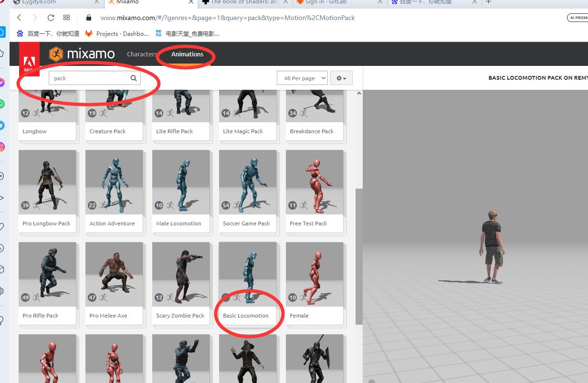Select the Male Locomotion pack thumbnail
The width and height of the screenshot is (588, 383).
[x=181, y=182]
